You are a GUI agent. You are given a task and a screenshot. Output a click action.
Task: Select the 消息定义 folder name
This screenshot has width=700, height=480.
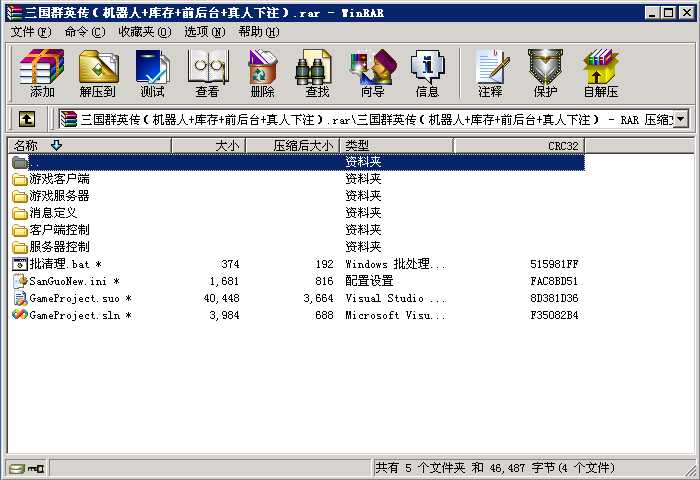tap(54, 213)
